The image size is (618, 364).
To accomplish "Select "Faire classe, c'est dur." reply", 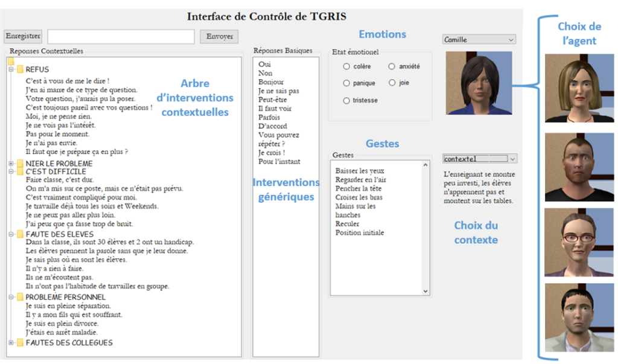I will point(60,179).
